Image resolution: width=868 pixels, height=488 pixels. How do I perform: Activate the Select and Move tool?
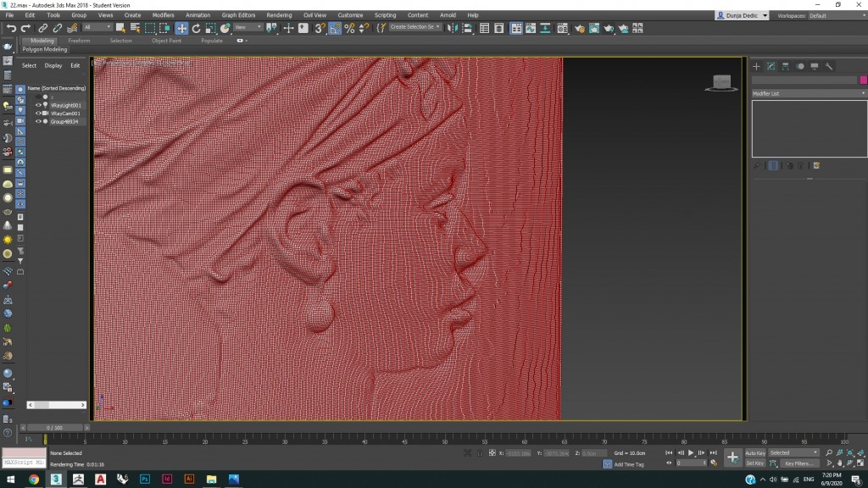point(181,28)
